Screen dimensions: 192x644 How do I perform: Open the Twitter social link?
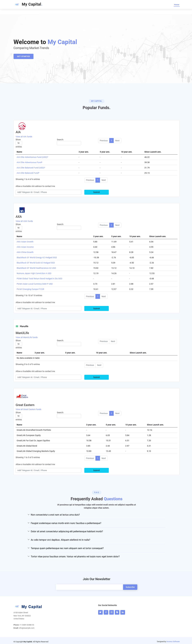(x=100, y=612)
